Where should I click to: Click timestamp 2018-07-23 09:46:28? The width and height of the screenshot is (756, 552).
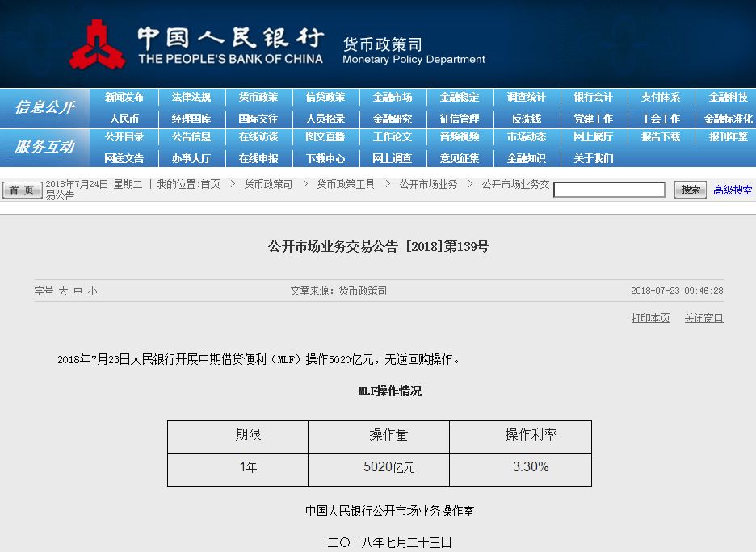[x=677, y=291]
